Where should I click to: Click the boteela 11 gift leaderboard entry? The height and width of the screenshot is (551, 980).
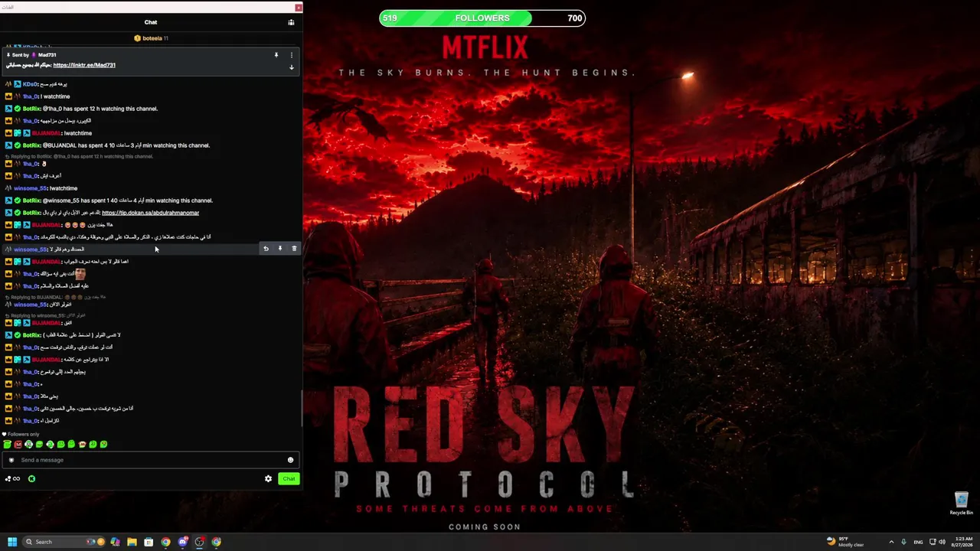click(x=151, y=38)
